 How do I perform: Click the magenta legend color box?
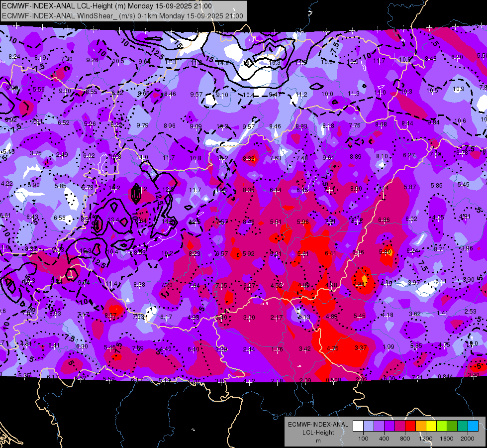[400, 426]
